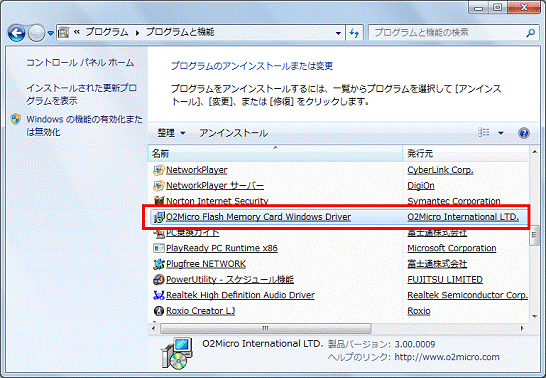Click Microsoft Corporation publisher cell
The height and width of the screenshot is (378, 546).
[x=452, y=248]
